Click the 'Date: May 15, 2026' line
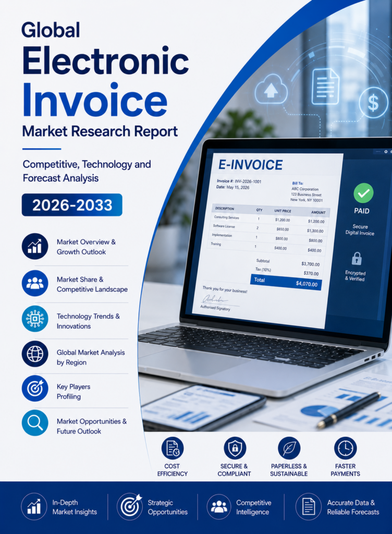This screenshot has width=392, height=534. (232, 187)
